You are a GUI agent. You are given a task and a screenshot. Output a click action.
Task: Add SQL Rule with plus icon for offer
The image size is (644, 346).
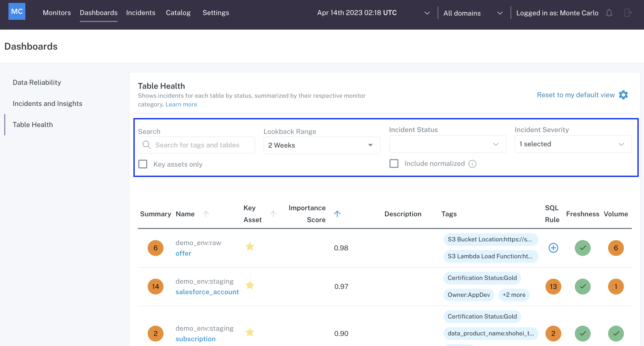coord(553,248)
